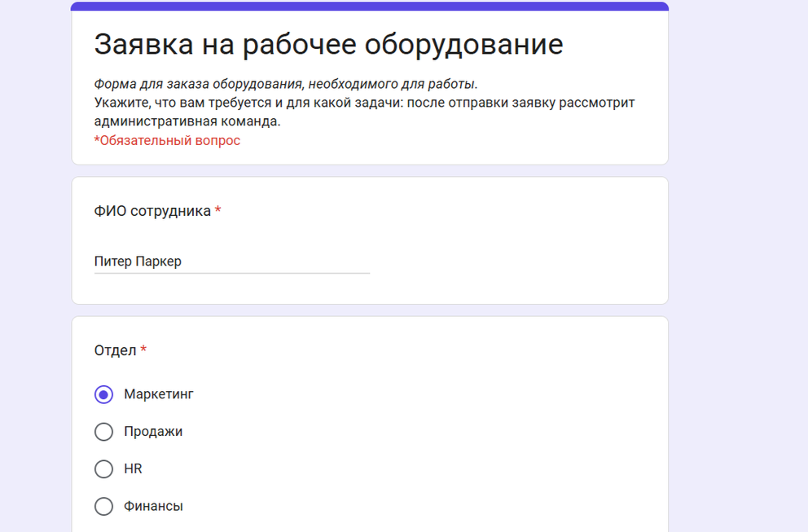Pick the Финансы department option

(x=103, y=506)
